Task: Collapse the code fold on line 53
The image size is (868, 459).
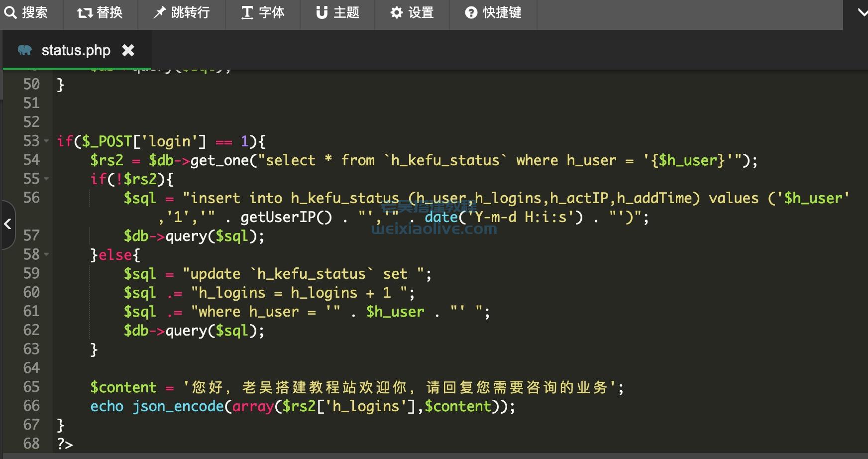Action: tap(46, 141)
